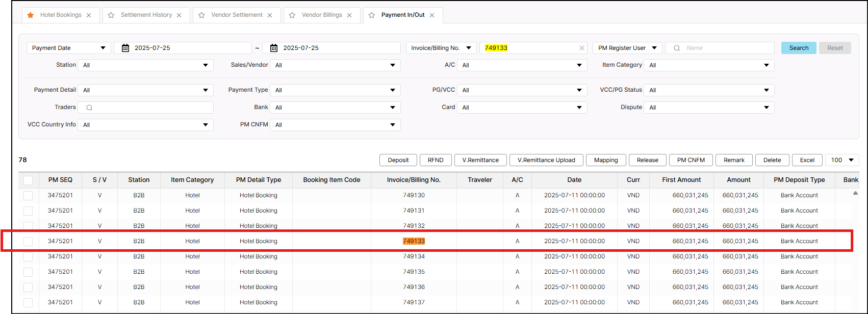Click the PM Register User name field
This screenshot has height=314, width=868.
[727, 48]
